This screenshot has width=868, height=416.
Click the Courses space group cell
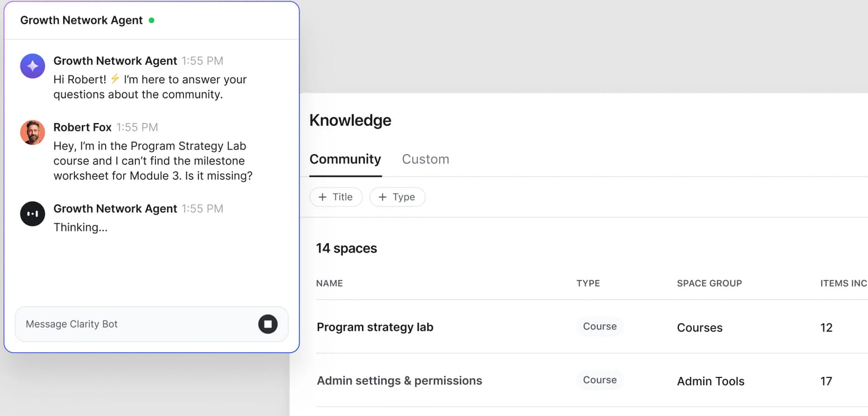click(700, 328)
